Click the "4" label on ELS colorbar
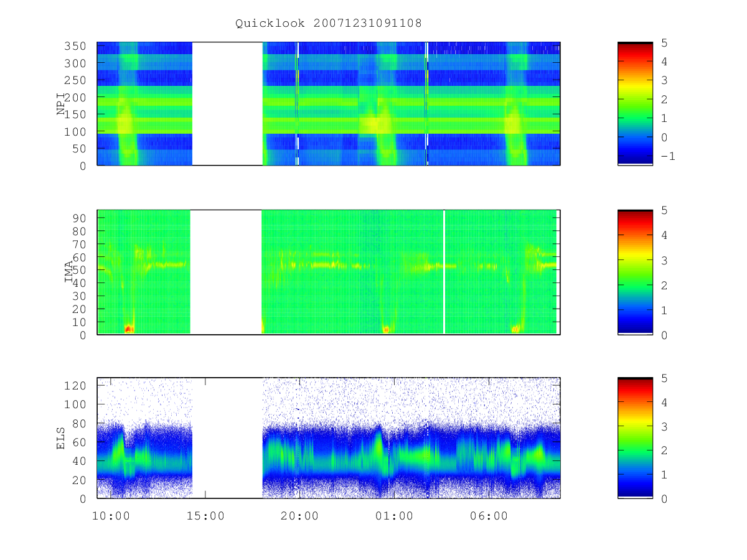Screen dimensions: 747x560 pyautogui.click(x=664, y=402)
